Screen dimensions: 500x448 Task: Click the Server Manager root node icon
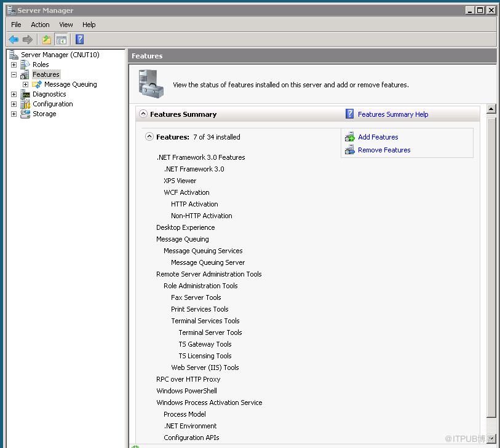[x=14, y=55]
